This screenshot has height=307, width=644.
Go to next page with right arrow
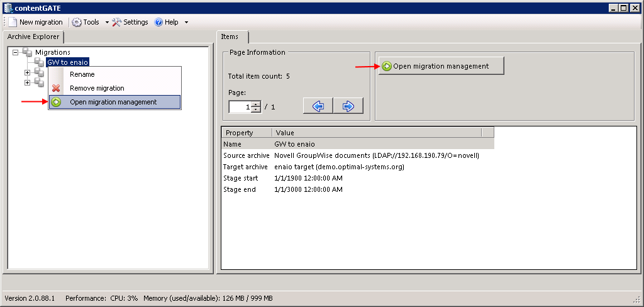tap(348, 106)
